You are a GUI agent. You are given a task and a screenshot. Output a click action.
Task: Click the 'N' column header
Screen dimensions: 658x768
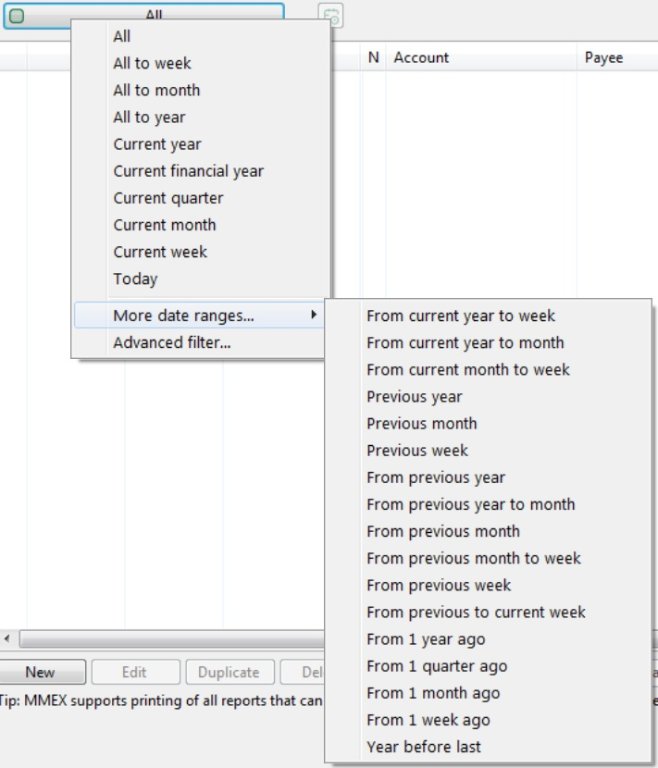click(373, 57)
